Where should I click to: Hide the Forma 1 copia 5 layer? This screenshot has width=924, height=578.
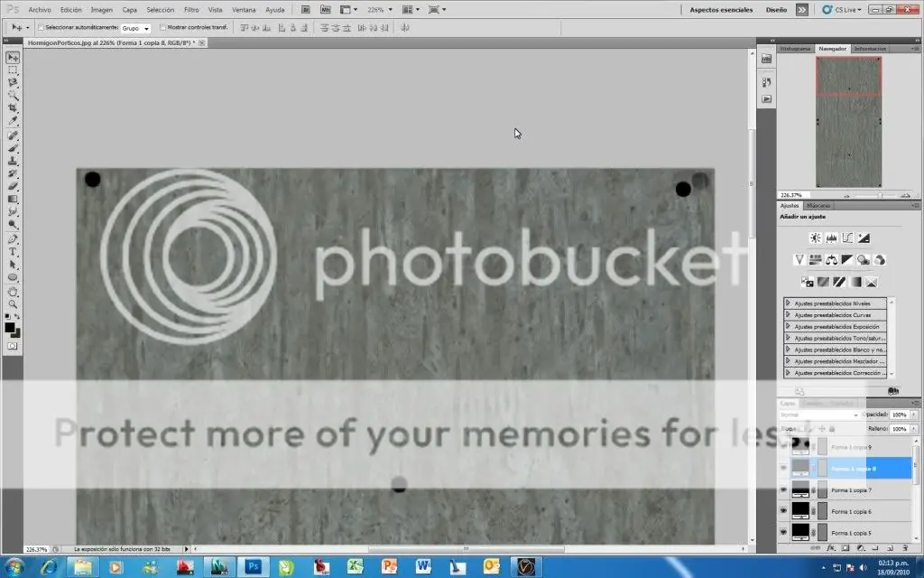click(x=783, y=532)
